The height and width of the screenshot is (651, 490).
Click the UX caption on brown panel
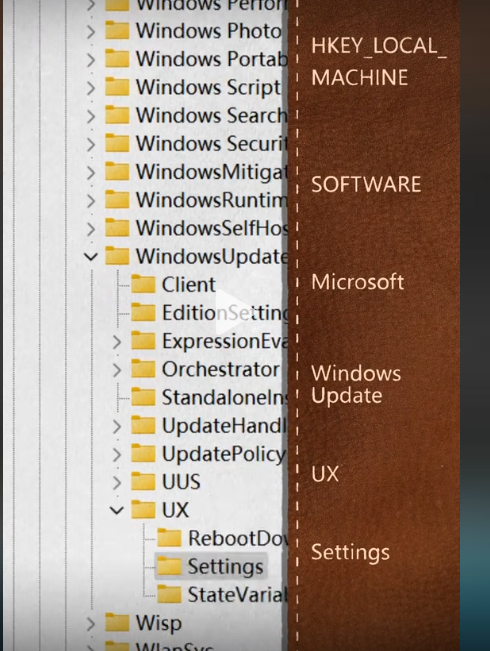325,474
